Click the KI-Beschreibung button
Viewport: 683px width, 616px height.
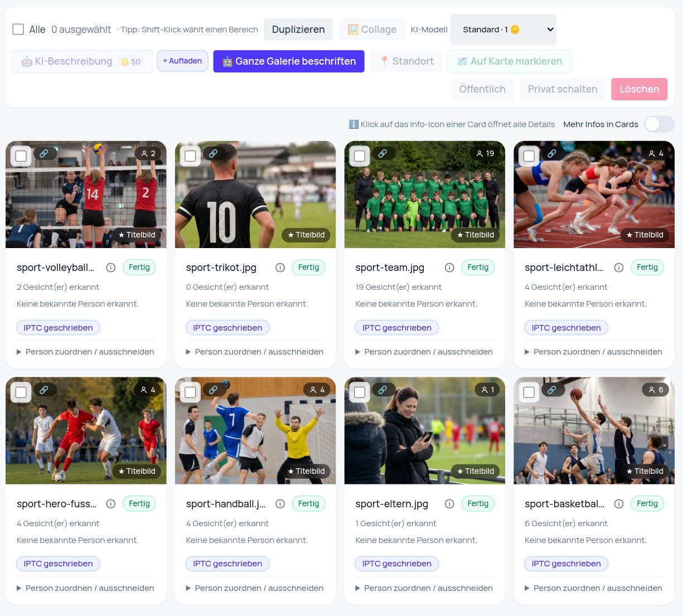tap(82, 61)
